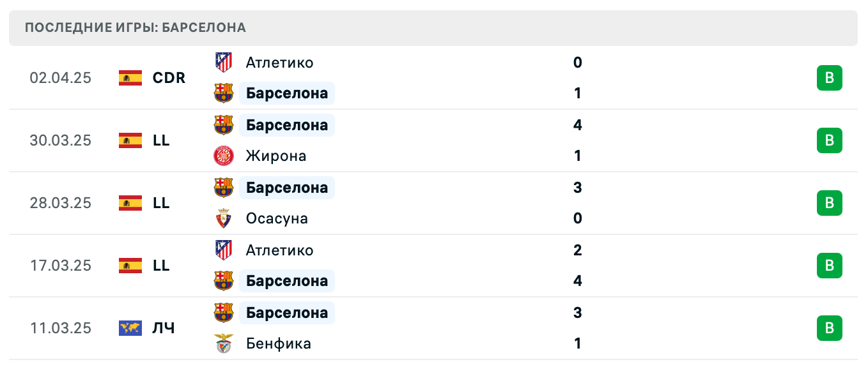Click the 28.03.25 match date
This screenshot has width=868, height=369.
[61, 203]
